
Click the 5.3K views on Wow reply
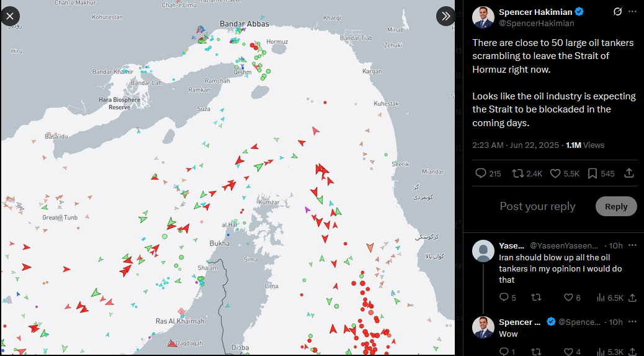(610, 352)
